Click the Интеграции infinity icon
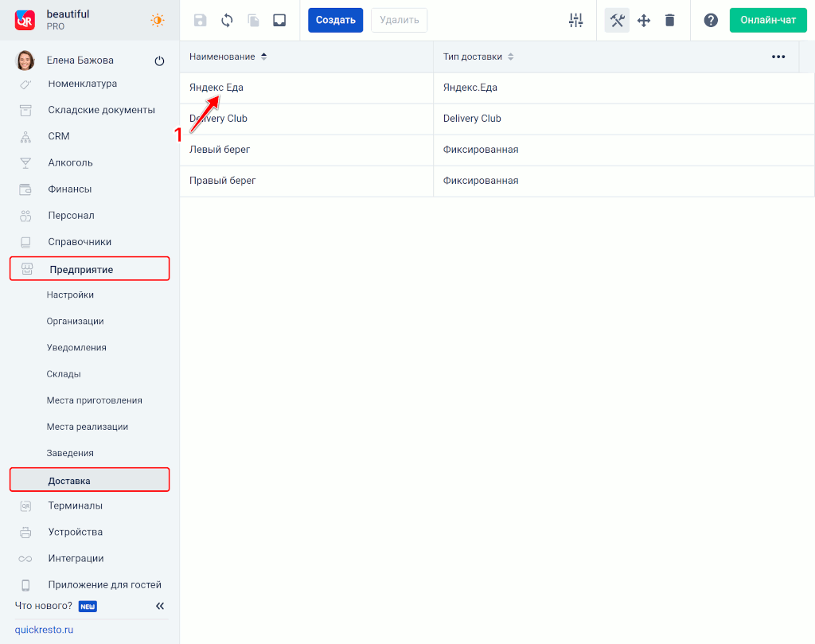The width and height of the screenshot is (815, 644). 25,560
